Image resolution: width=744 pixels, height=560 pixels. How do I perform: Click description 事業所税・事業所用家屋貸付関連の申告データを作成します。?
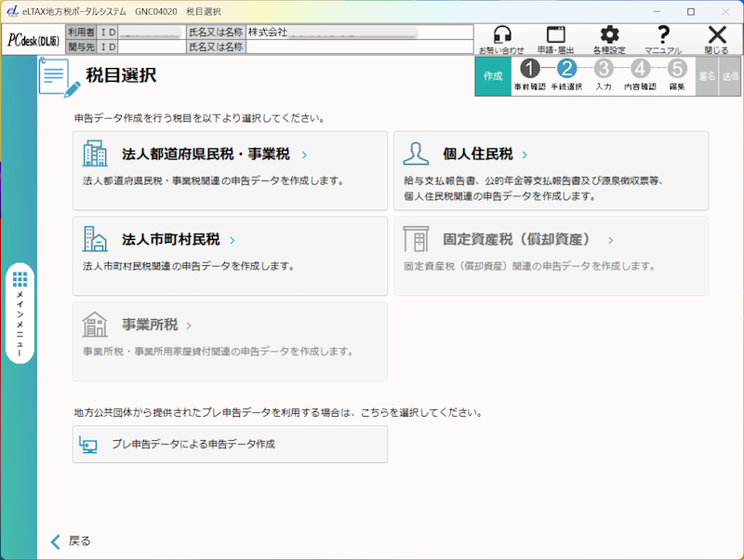[219, 352]
